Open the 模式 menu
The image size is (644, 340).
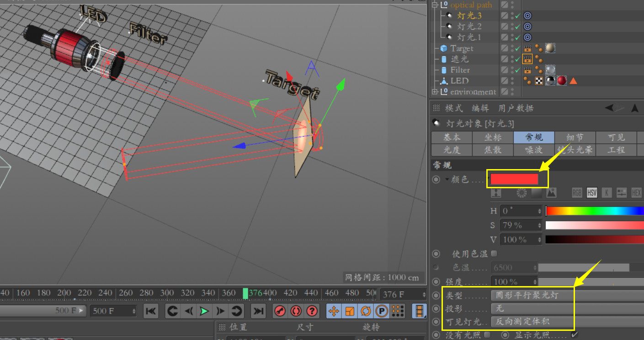pyautogui.click(x=454, y=108)
